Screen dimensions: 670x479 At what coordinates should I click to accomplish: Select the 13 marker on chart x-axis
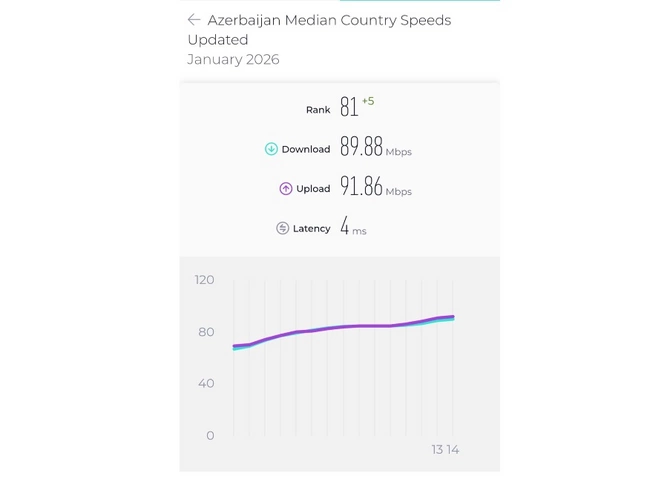pyautogui.click(x=437, y=450)
